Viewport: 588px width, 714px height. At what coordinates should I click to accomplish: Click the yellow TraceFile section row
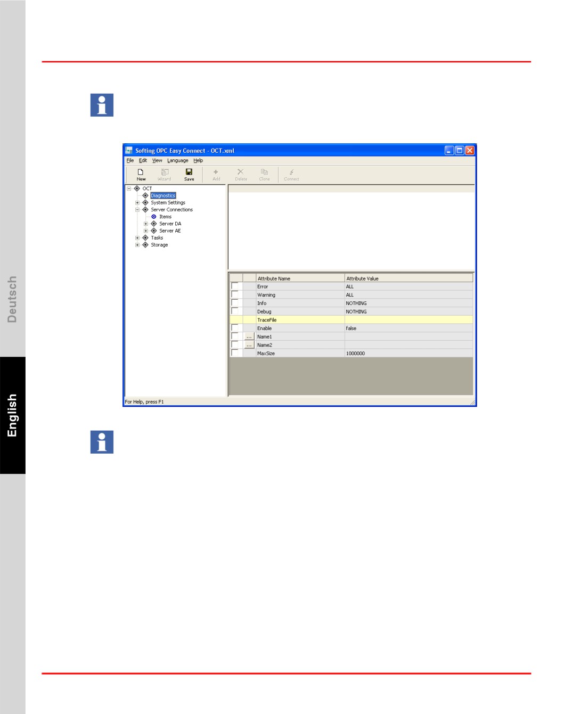point(352,319)
